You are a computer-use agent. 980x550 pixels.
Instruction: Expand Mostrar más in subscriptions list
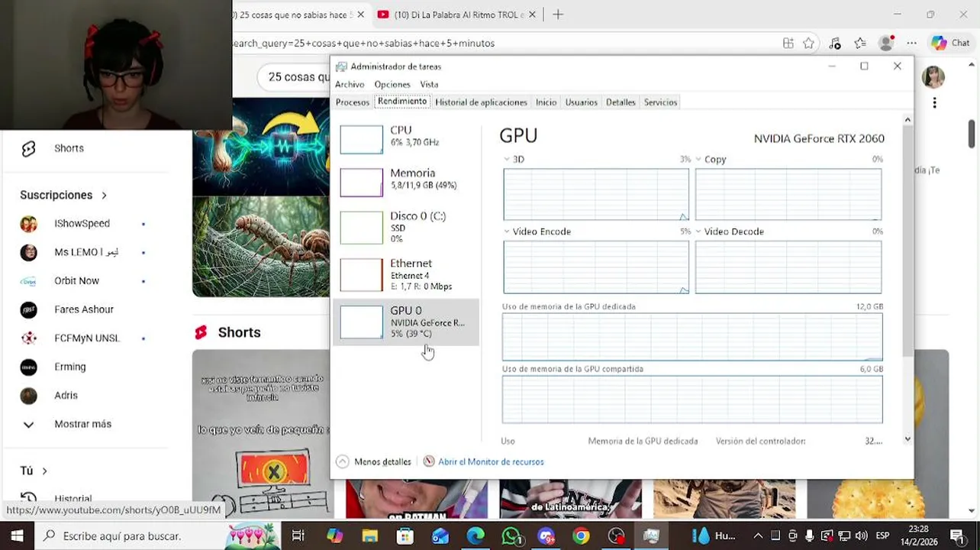point(82,424)
